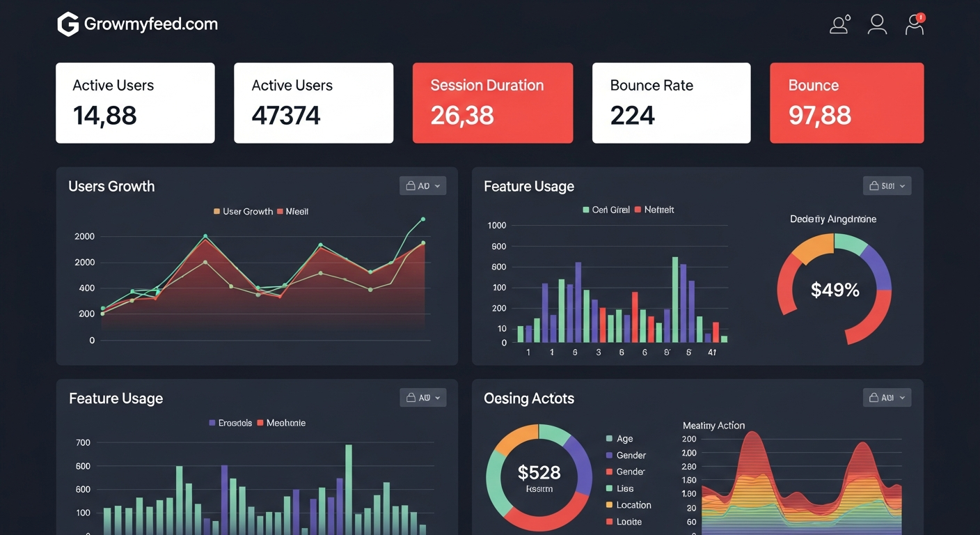Click the Session Duration card
The width and height of the screenshot is (980, 535).
493,102
